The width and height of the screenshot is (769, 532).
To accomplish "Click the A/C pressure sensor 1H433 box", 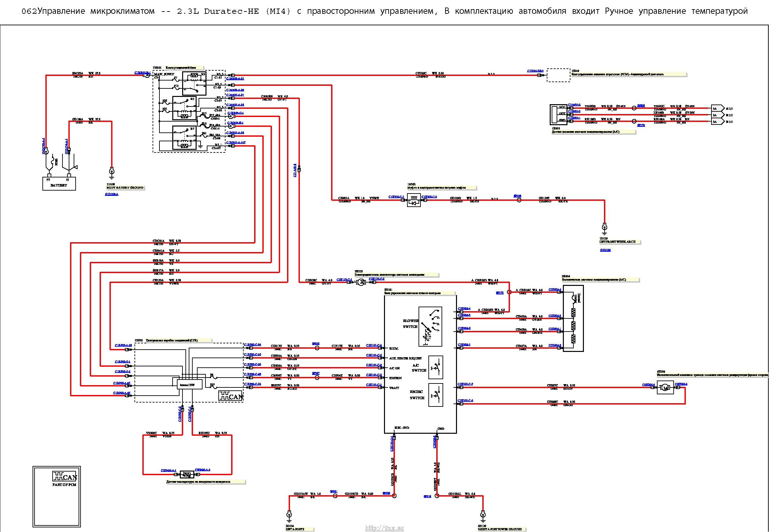I will click(559, 115).
